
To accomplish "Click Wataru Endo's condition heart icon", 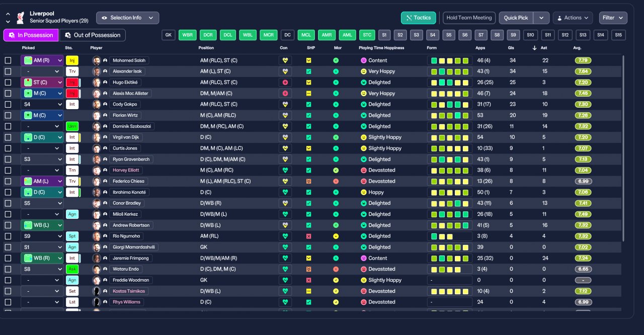I will click(285, 269).
